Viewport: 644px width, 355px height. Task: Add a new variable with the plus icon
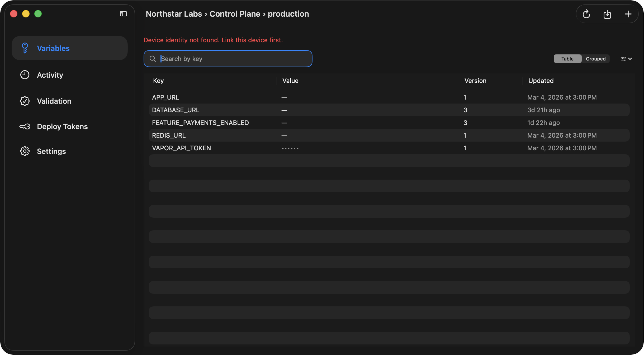[628, 14]
